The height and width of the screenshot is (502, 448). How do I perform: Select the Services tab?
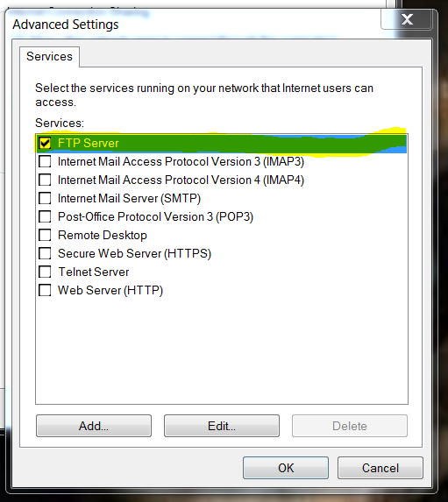coord(49,57)
